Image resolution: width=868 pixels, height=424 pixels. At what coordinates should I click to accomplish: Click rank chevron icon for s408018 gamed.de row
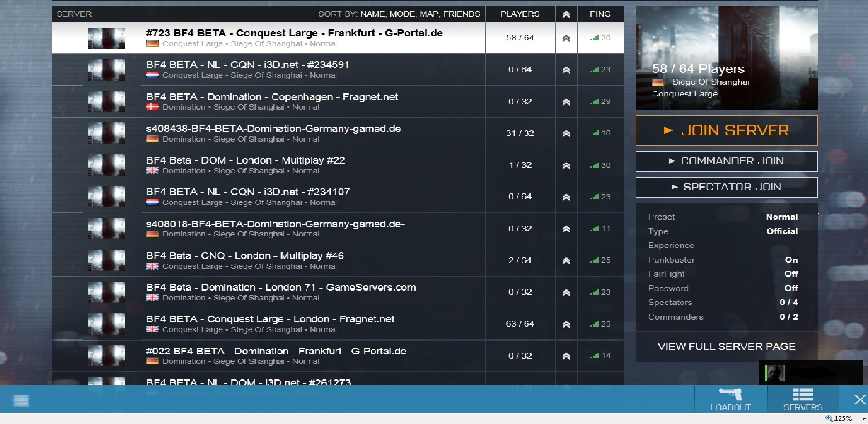566,229
